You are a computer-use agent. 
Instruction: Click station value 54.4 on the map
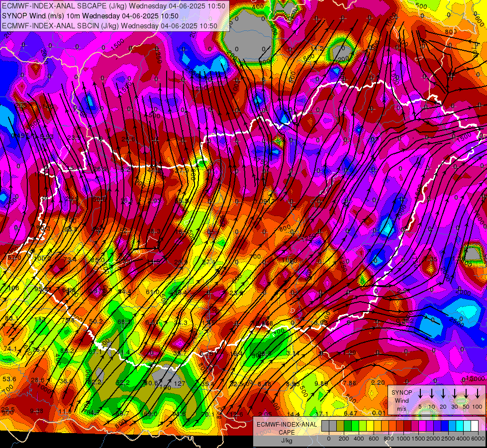pos(125,291)
